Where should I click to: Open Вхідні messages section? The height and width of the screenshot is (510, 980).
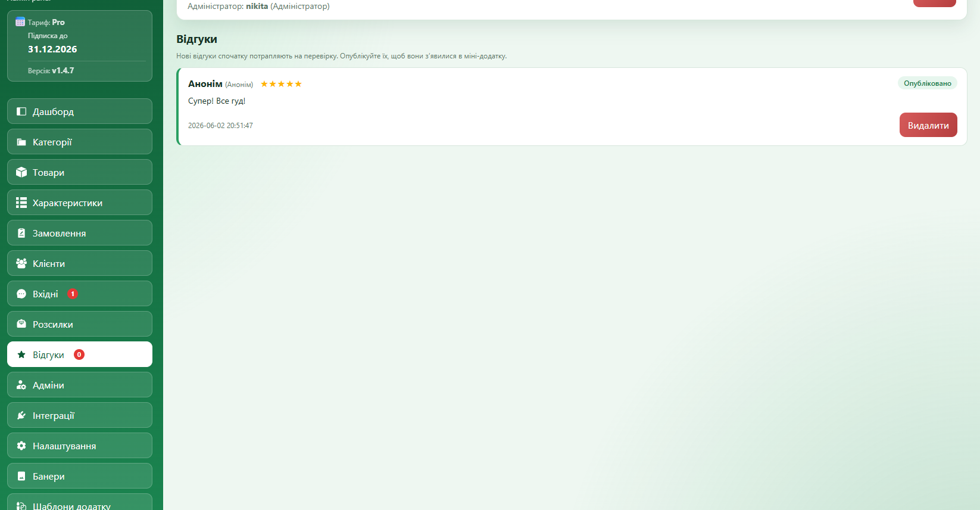coord(80,294)
